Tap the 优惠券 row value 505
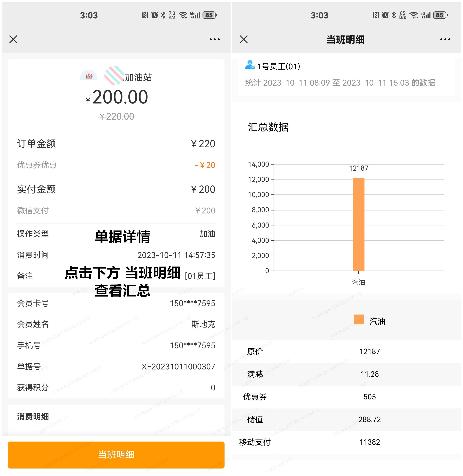Viewport: 463px width, 476px height. tap(369, 397)
